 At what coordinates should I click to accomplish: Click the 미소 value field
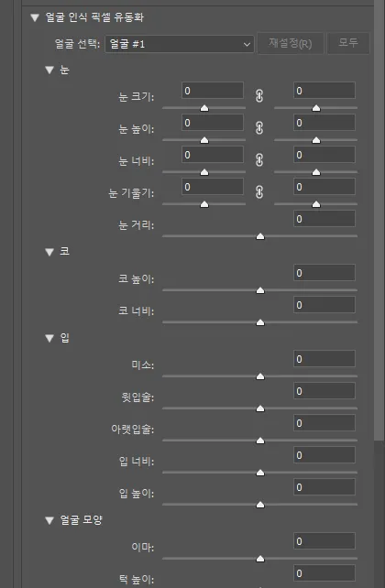[324, 359]
